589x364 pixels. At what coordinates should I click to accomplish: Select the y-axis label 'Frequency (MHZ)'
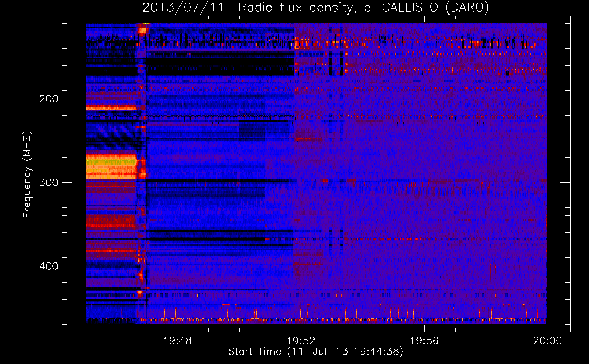[27, 174]
